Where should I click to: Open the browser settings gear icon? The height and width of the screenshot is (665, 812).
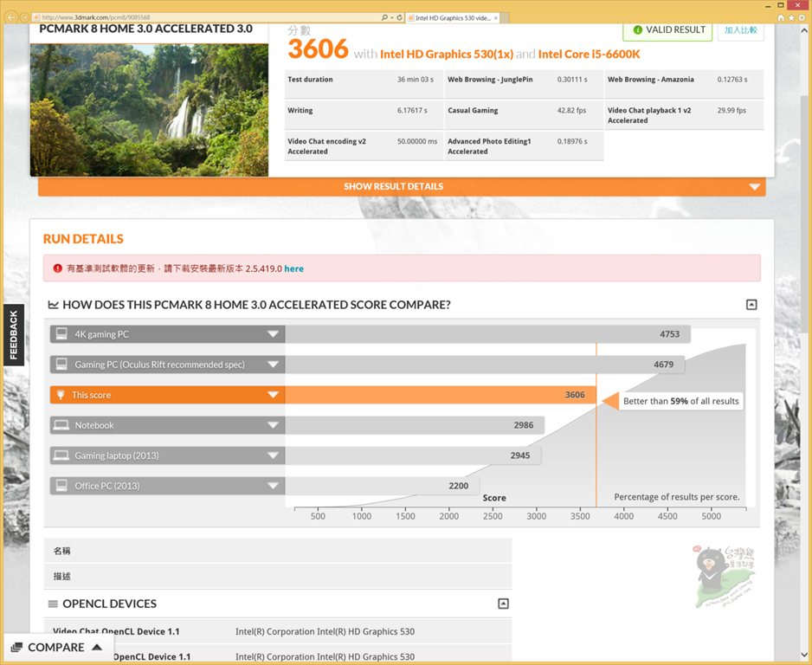(802, 17)
